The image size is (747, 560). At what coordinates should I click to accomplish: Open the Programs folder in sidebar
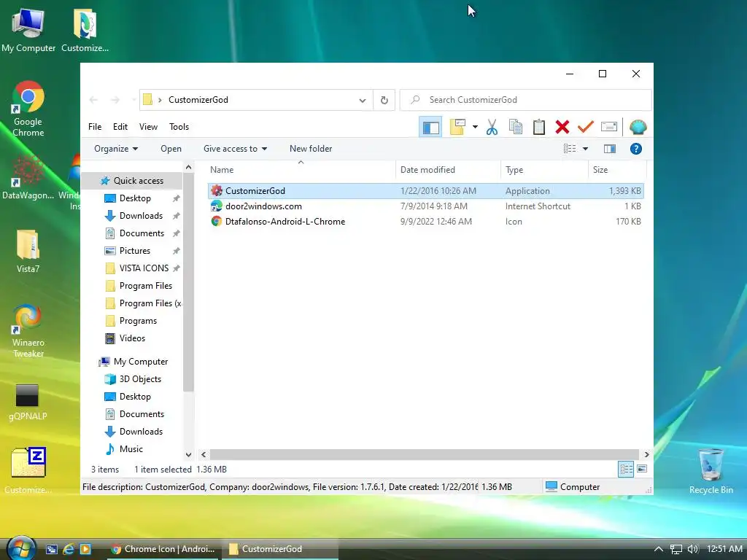(138, 321)
